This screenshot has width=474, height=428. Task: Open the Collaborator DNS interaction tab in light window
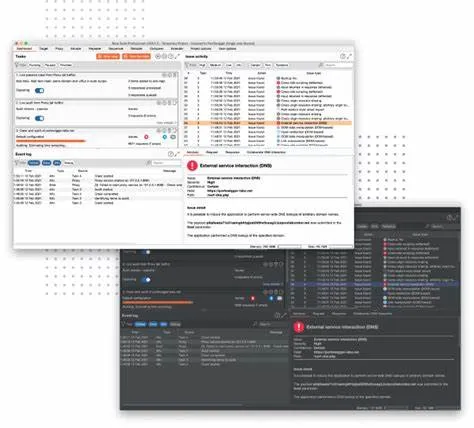(266, 152)
